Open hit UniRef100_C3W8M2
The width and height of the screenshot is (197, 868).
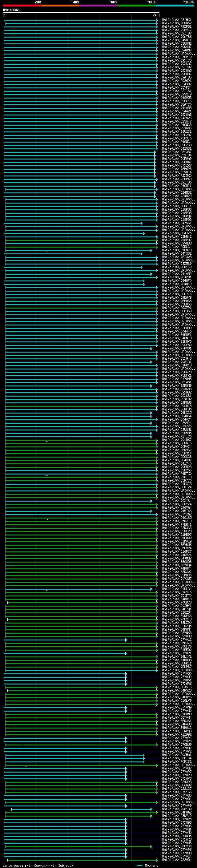pos(176,43)
